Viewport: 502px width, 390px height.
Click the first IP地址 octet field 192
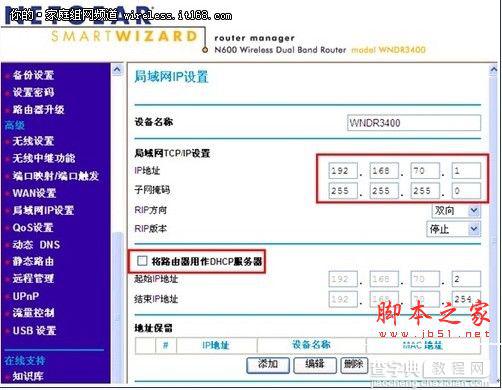(343, 171)
